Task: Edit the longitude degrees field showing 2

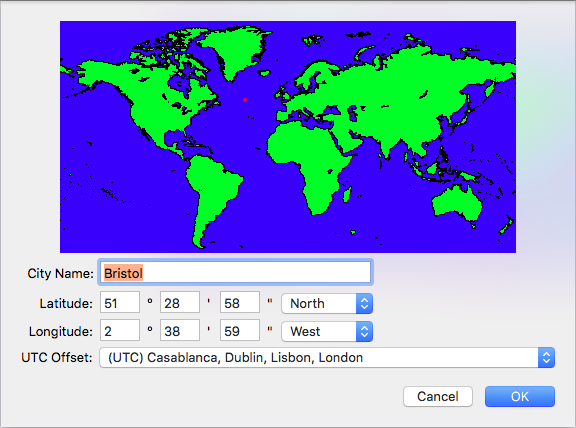Action: pos(120,330)
